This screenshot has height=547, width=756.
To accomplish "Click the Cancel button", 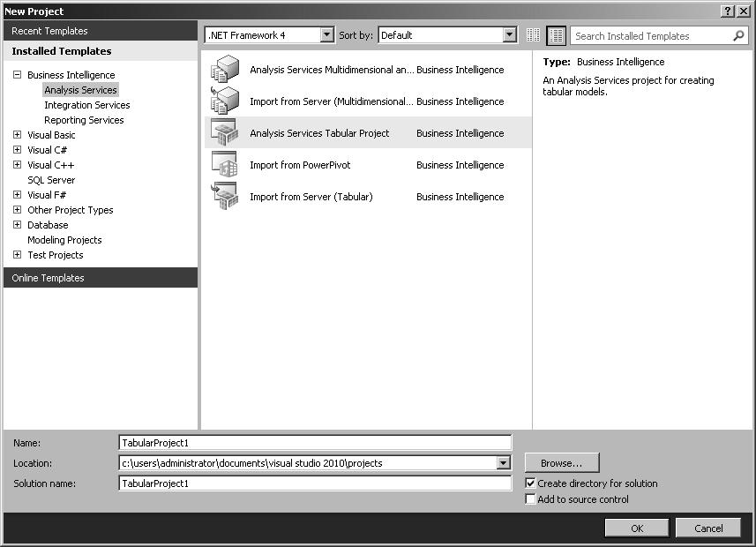I will point(708,528).
